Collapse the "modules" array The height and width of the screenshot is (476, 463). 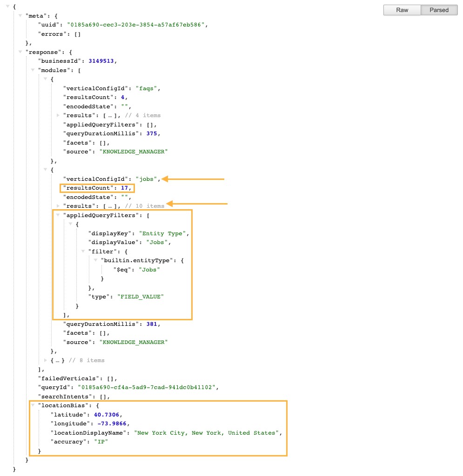[x=33, y=70]
